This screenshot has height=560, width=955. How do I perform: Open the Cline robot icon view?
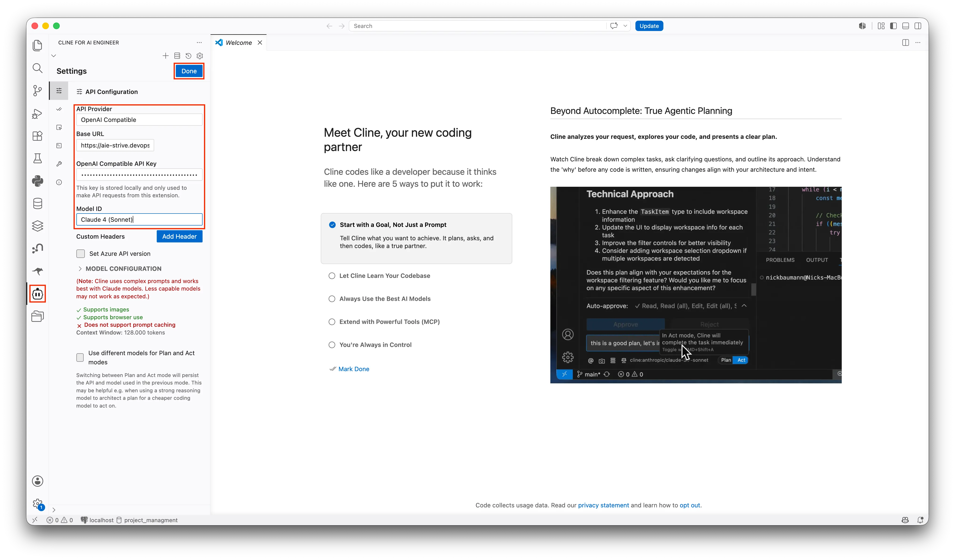(37, 294)
